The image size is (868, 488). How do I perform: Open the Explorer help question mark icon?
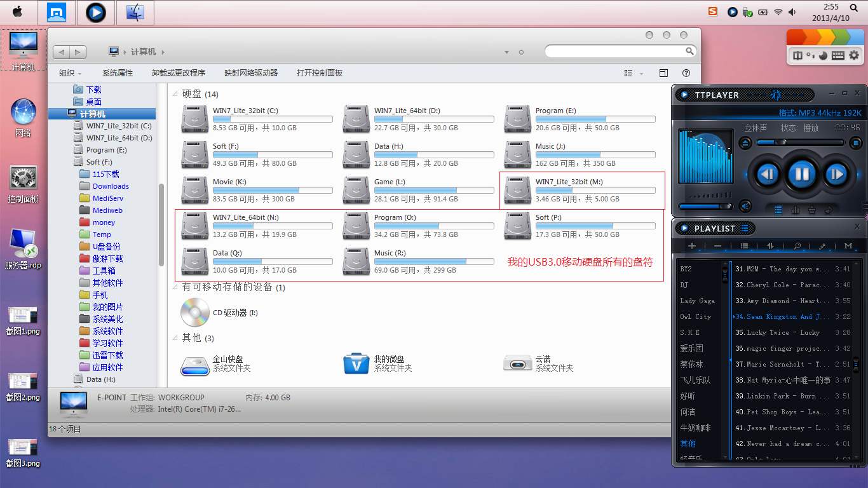[x=686, y=73]
